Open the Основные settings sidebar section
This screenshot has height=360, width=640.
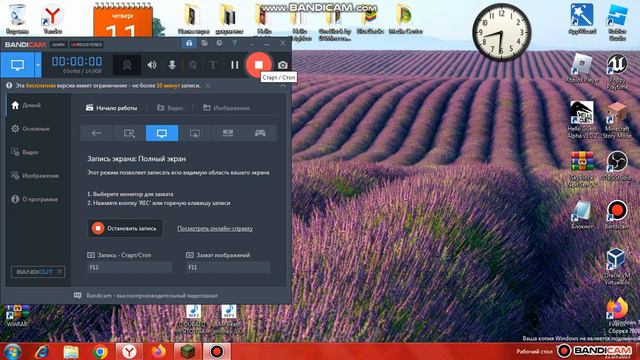click(37, 129)
